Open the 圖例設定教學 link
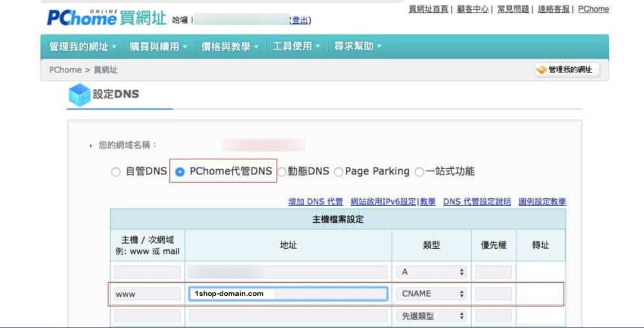644x328 pixels. tap(541, 201)
